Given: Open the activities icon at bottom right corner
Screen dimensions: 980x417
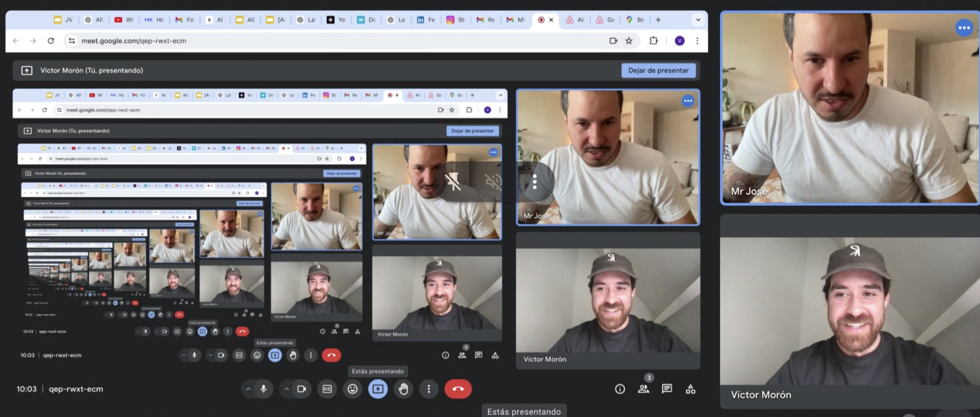Looking at the screenshot, I should tap(690, 389).
